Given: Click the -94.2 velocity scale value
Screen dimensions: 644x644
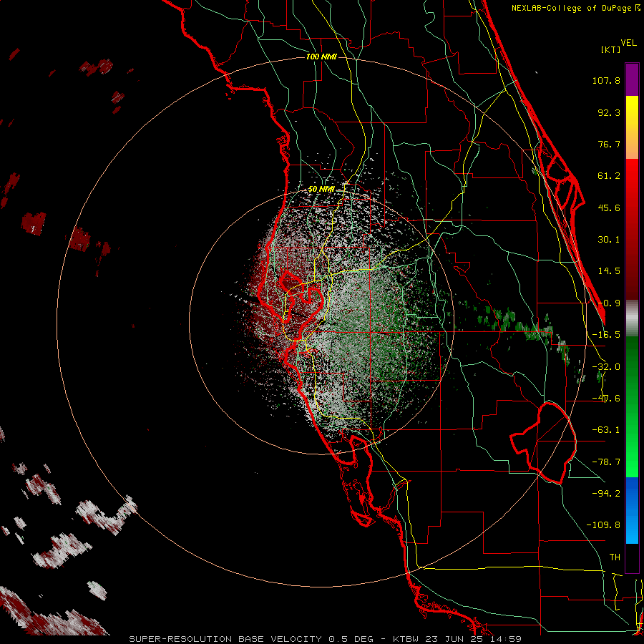Looking at the screenshot, I should click(606, 493).
